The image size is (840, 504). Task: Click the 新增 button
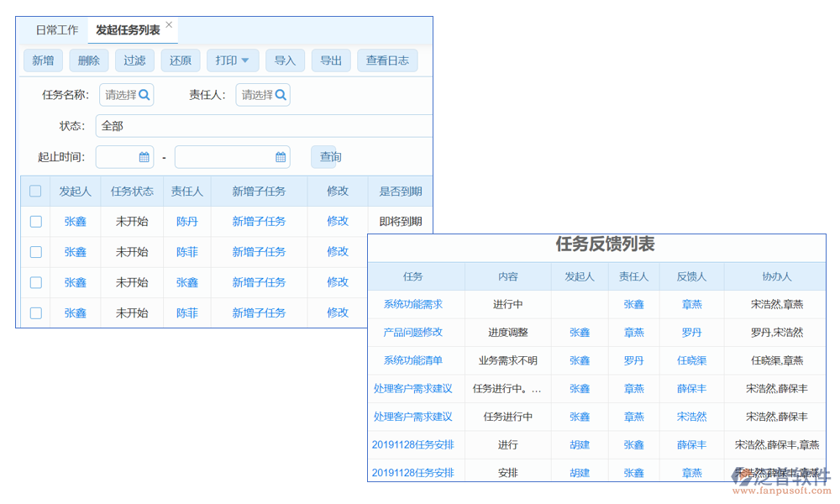(x=43, y=60)
